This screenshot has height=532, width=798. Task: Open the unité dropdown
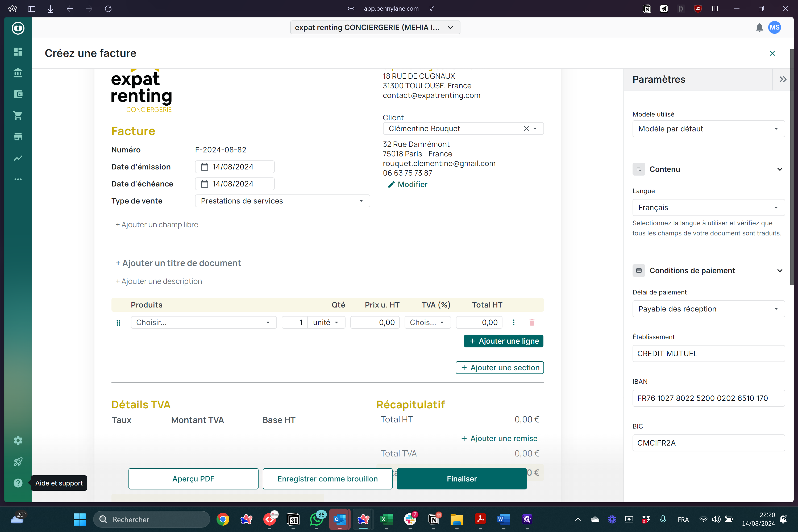pos(326,322)
